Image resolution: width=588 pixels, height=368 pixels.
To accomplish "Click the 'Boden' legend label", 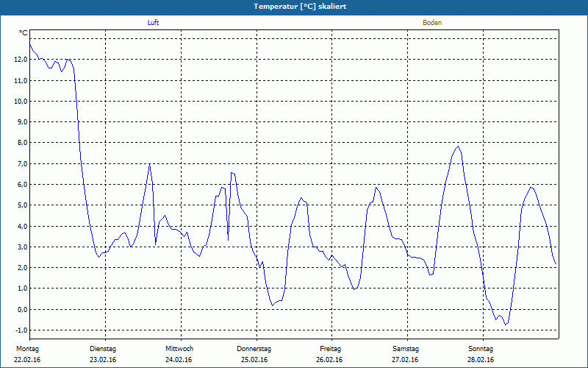I will point(432,23).
